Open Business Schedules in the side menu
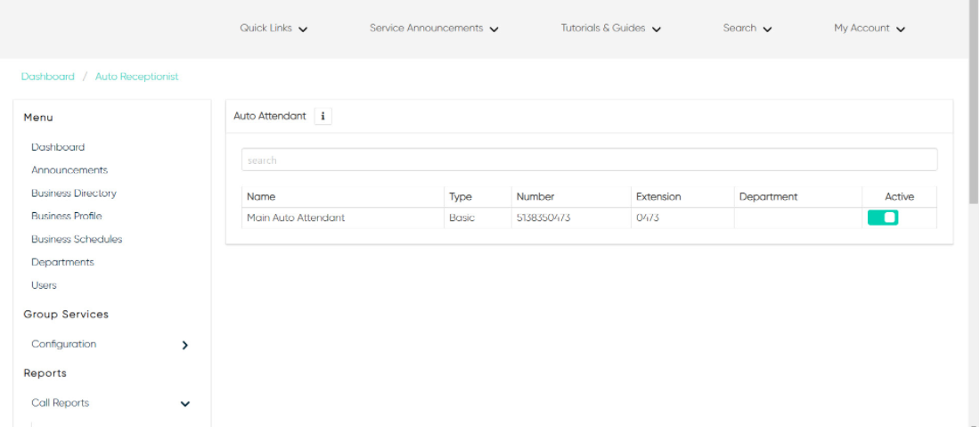 pyautogui.click(x=77, y=239)
